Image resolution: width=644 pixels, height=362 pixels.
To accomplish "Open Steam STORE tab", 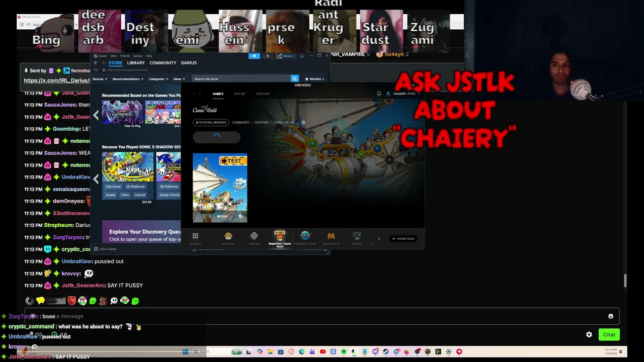I will coord(115,63).
